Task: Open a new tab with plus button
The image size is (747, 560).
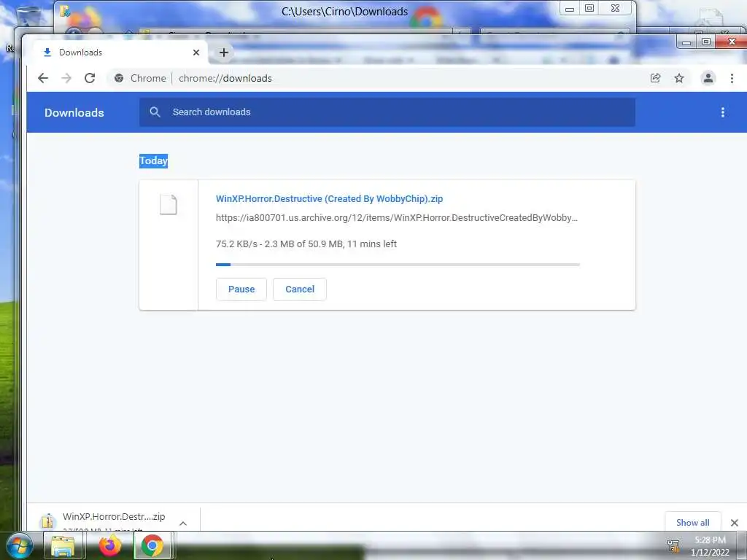Action: tap(224, 52)
